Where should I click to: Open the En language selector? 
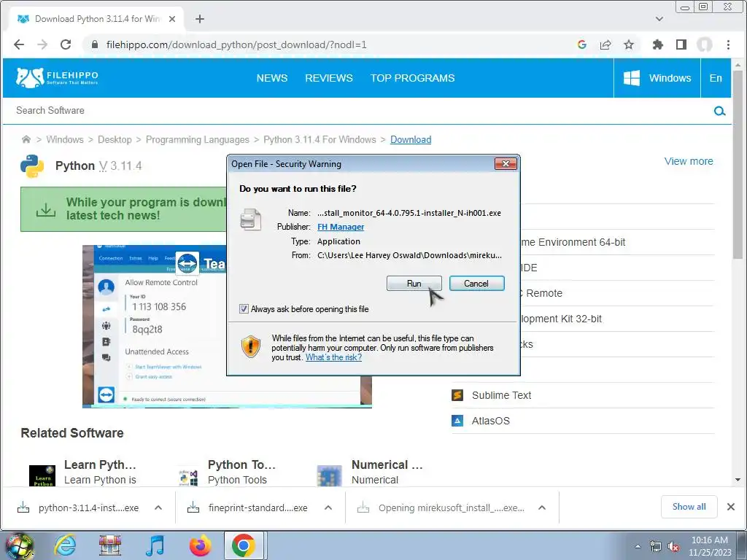click(x=716, y=78)
